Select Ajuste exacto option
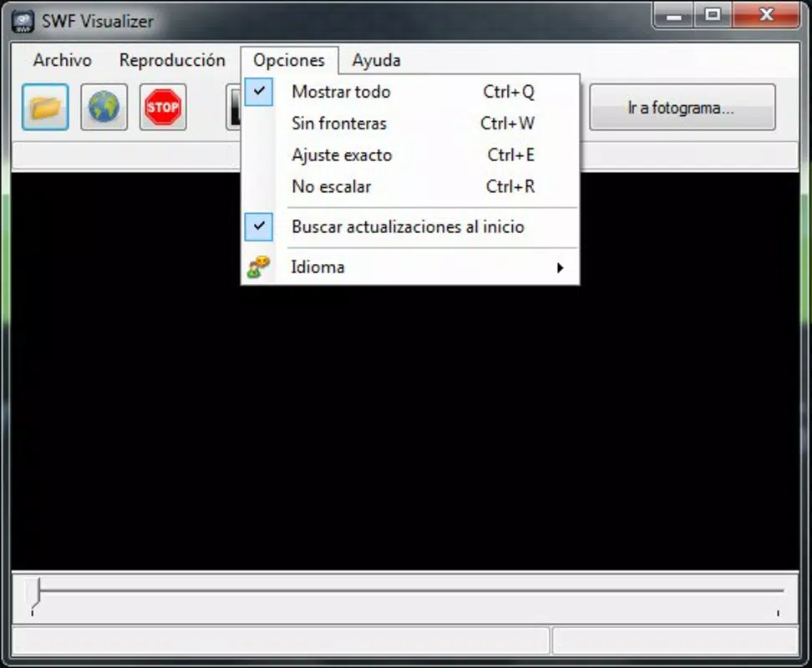This screenshot has height=668, width=812. [x=410, y=154]
